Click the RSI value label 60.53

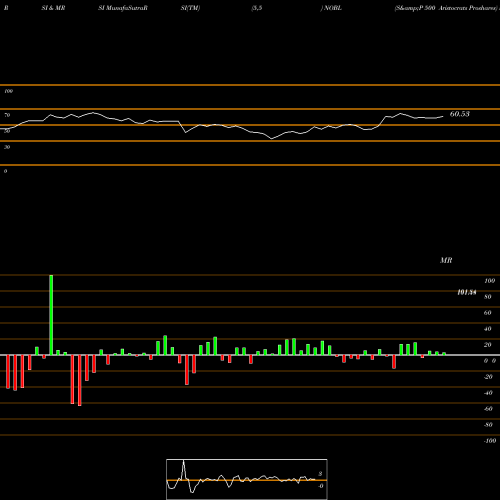pos(460,114)
